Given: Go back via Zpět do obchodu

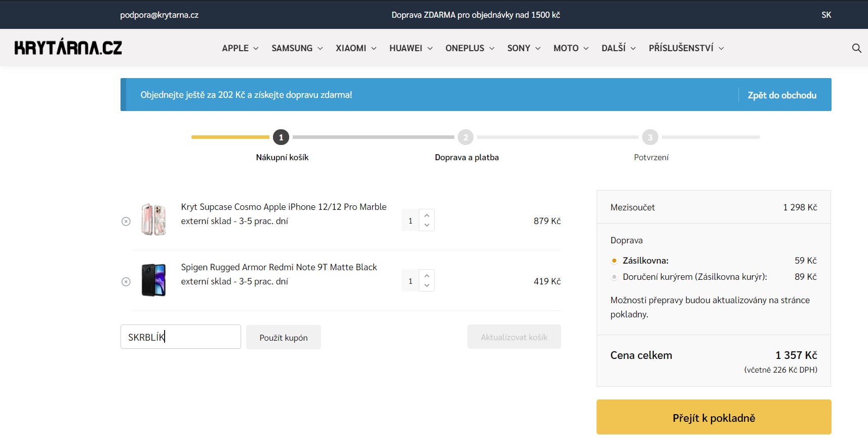Looking at the screenshot, I should (782, 95).
